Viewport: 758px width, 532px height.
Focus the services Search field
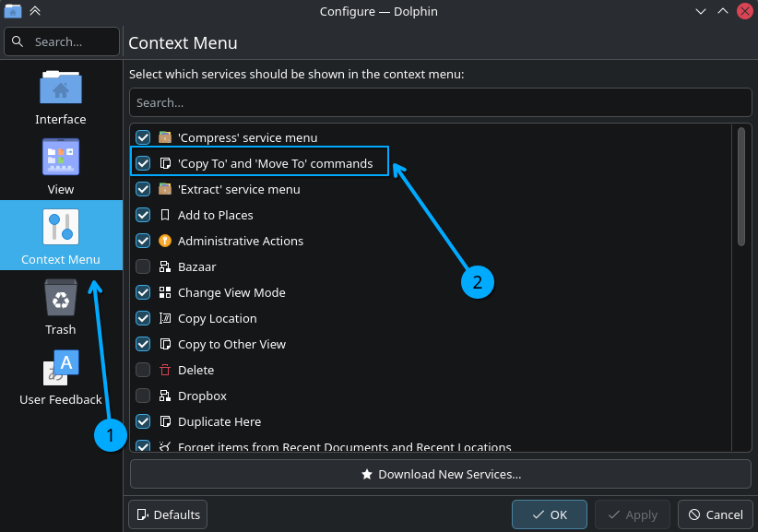coord(441,102)
